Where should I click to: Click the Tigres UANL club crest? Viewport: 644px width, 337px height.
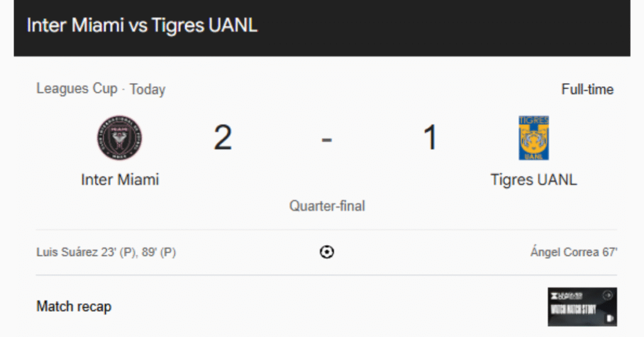533,138
